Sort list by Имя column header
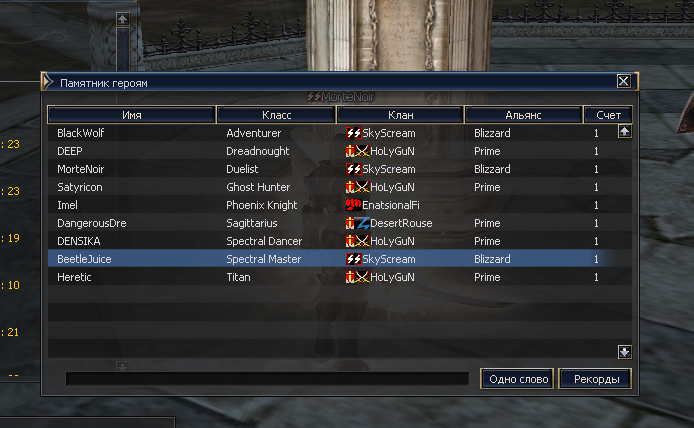 point(132,115)
